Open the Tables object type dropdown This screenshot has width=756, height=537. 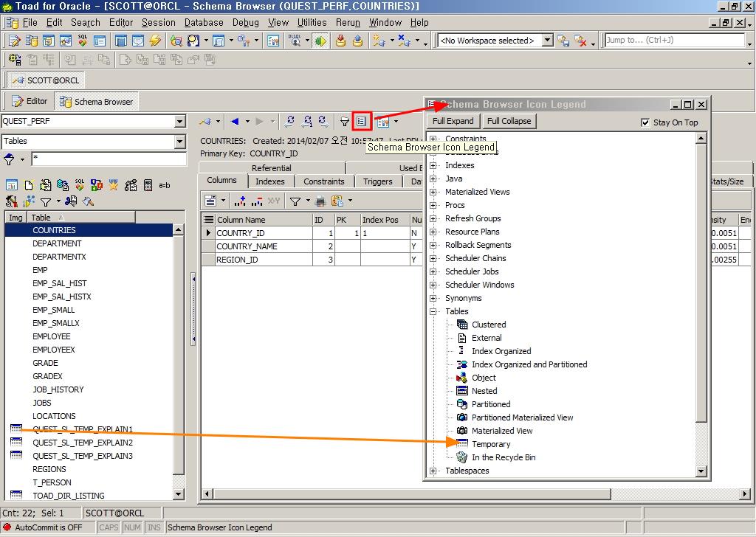coord(180,142)
